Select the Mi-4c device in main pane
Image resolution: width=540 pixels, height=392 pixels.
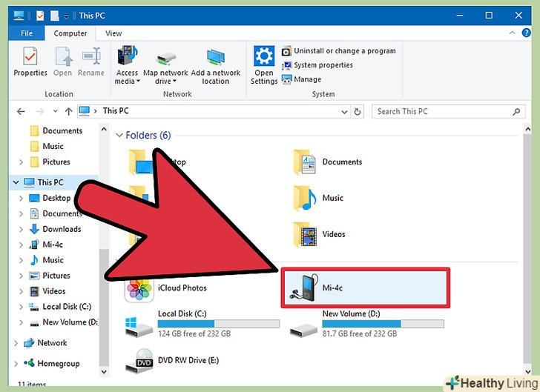point(366,288)
